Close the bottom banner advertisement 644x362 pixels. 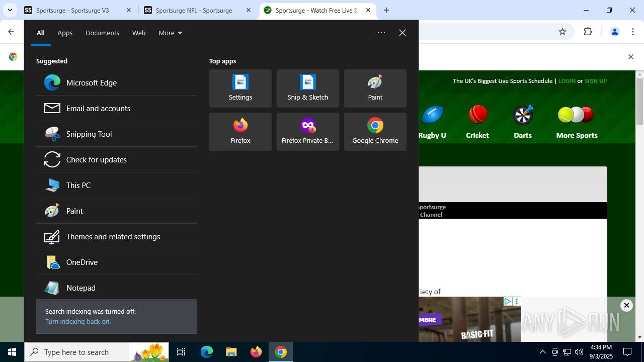point(626,305)
